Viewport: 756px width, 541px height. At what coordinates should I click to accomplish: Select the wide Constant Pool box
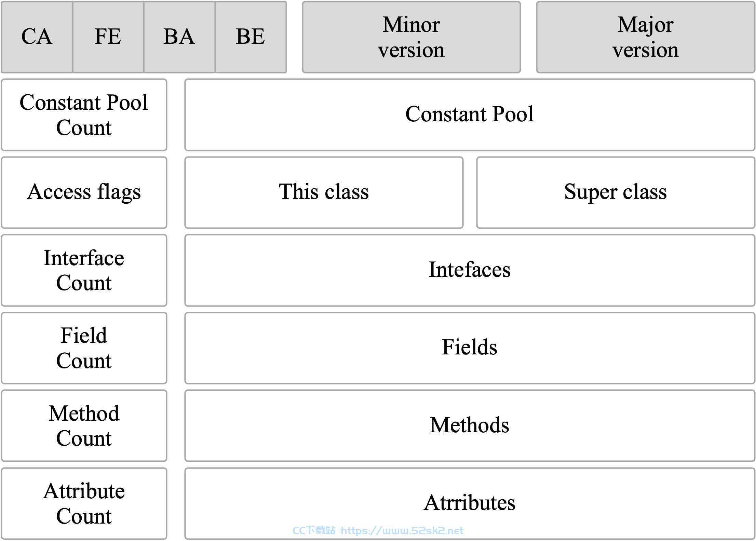pos(470,115)
